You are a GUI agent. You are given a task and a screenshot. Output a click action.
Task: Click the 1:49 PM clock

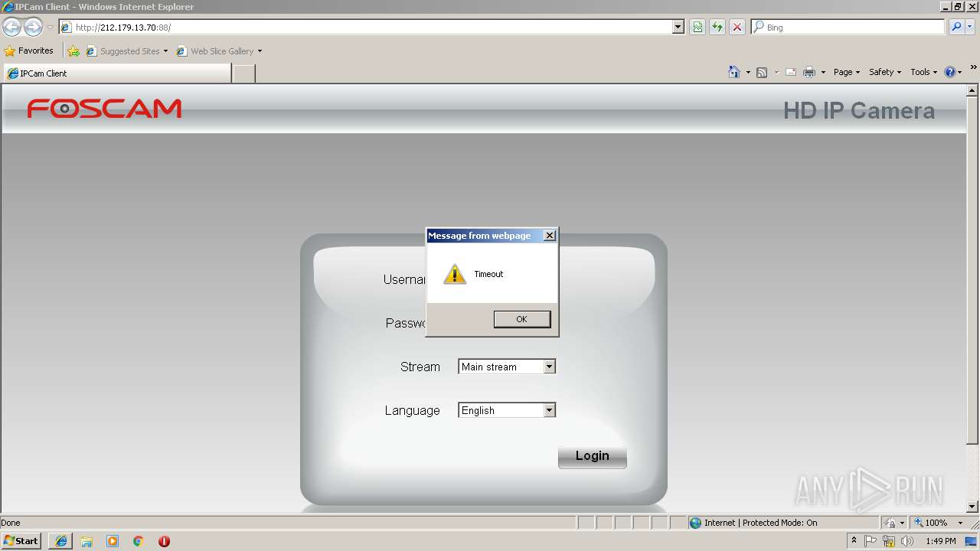tap(941, 541)
